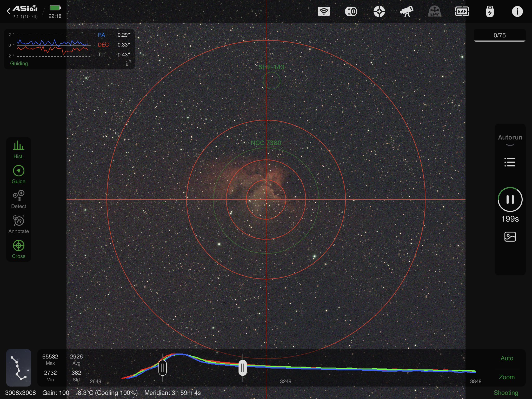Open the info about icon
532x399 pixels.
point(517,12)
